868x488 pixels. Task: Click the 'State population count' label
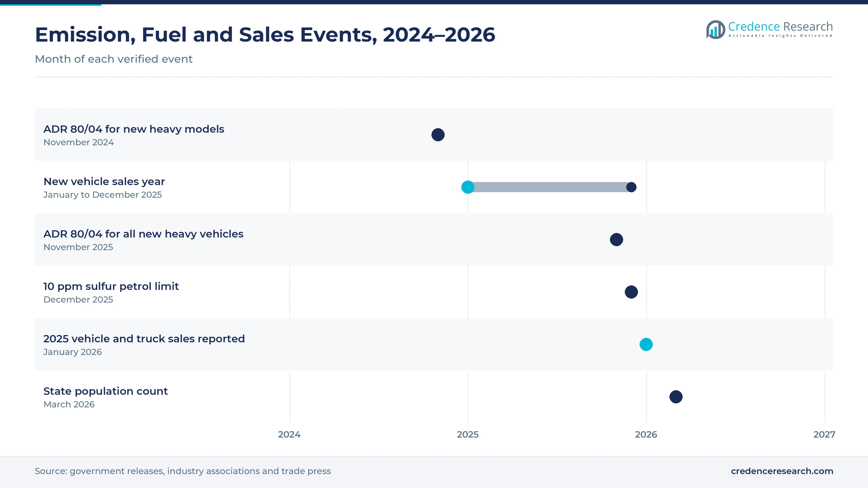[106, 391]
